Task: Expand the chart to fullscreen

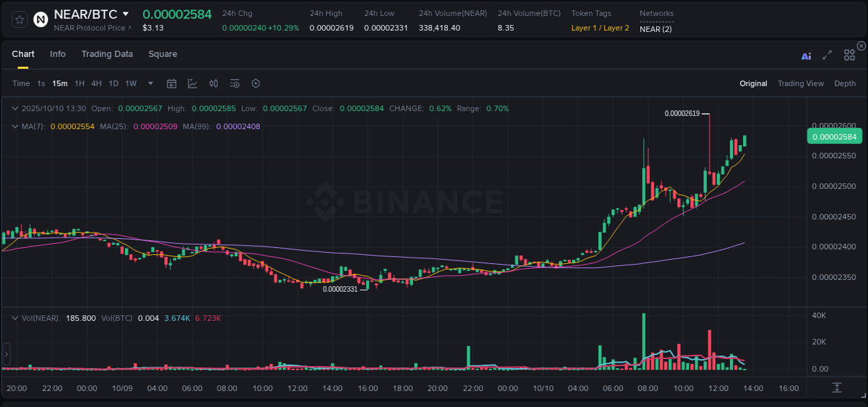Action: click(826, 56)
